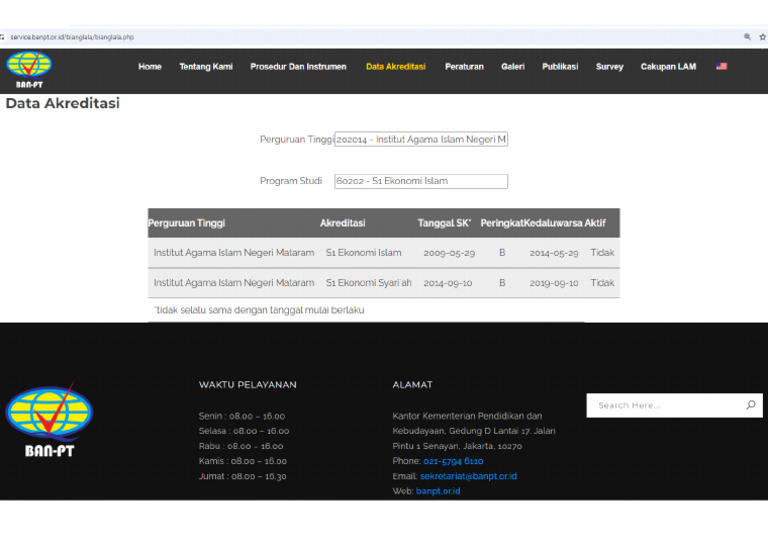Open the Perguruan Tinggi dropdown
Screen dimensions: 768x544
pyautogui.click(x=421, y=140)
